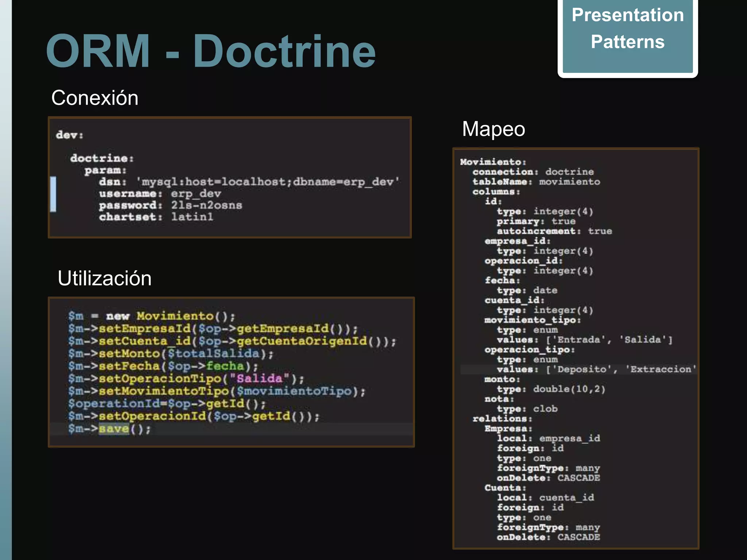Click the movimiento_tipo: column entry
747x560 pixels.
[533, 320]
